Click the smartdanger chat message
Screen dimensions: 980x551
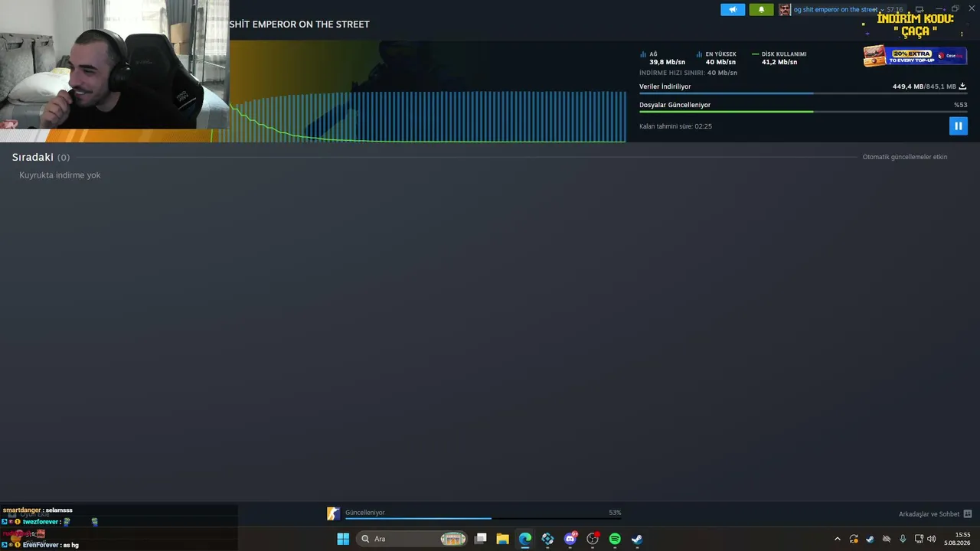click(38, 510)
